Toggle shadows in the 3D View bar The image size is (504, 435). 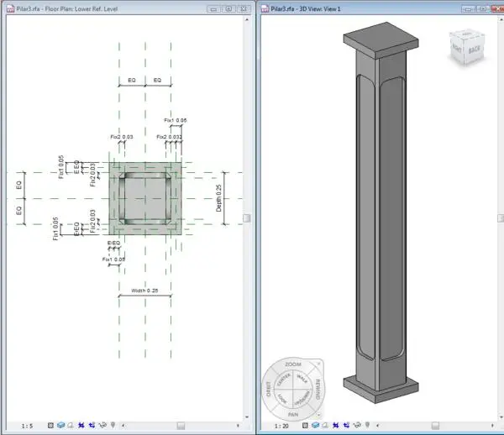[325, 426]
